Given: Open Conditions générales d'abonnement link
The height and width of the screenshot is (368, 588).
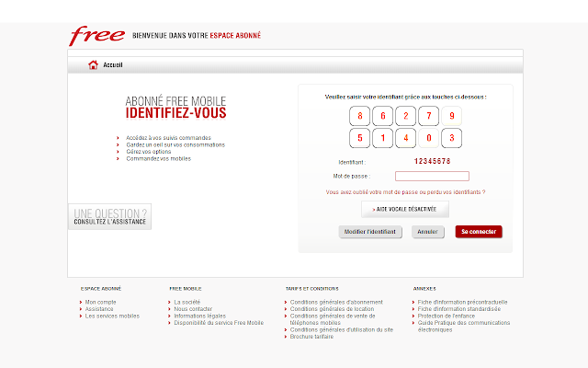Looking at the screenshot, I should 336,302.
